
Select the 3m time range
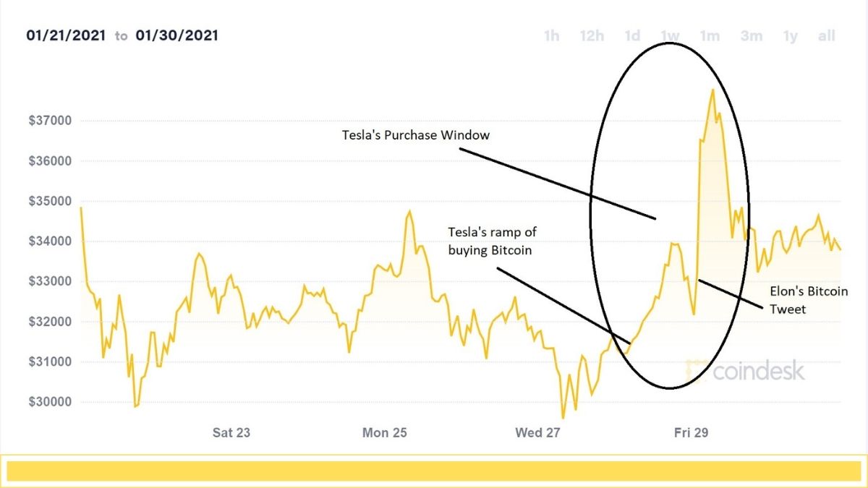tap(751, 36)
